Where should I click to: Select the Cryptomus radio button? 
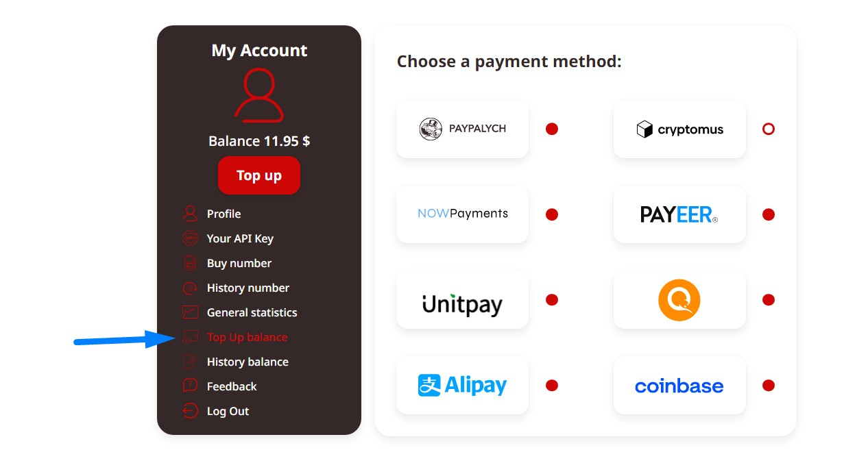pos(769,129)
